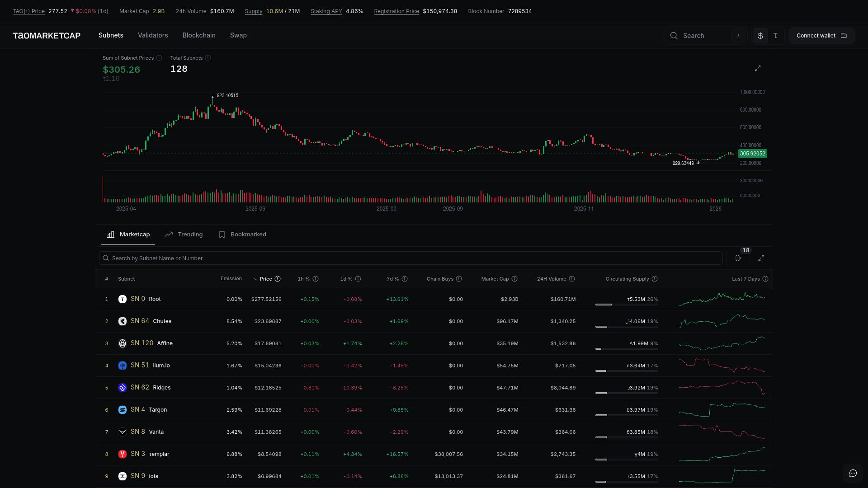Expand the subnet table to fullscreen via diagonal arrows icon
The height and width of the screenshot is (488, 868).
point(761,258)
